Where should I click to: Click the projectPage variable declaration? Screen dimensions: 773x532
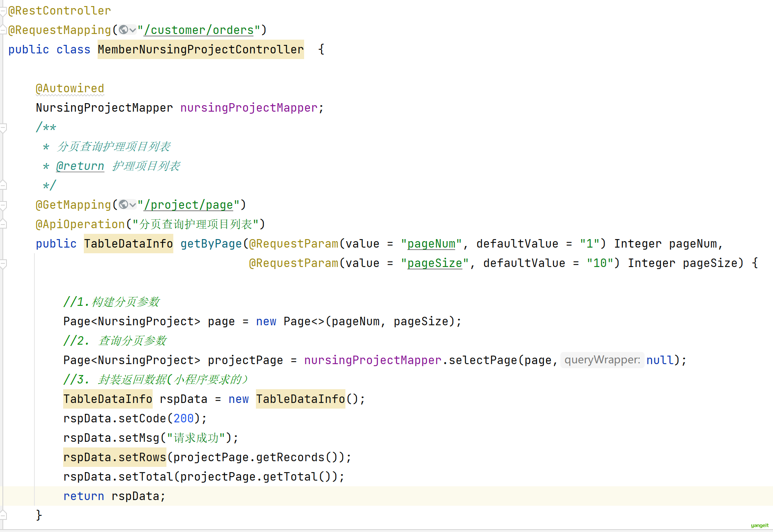[x=245, y=360]
